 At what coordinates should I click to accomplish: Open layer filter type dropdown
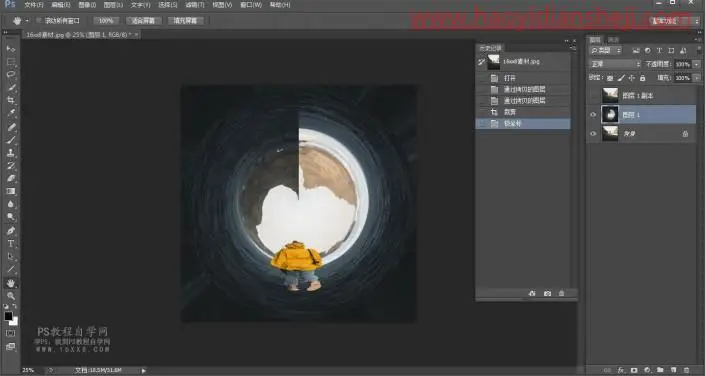tap(606, 51)
